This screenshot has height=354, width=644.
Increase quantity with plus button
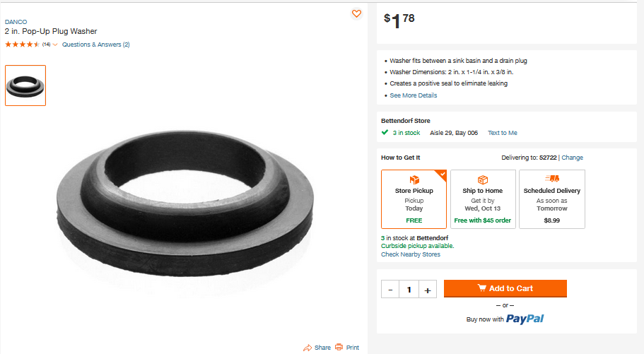point(427,289)
